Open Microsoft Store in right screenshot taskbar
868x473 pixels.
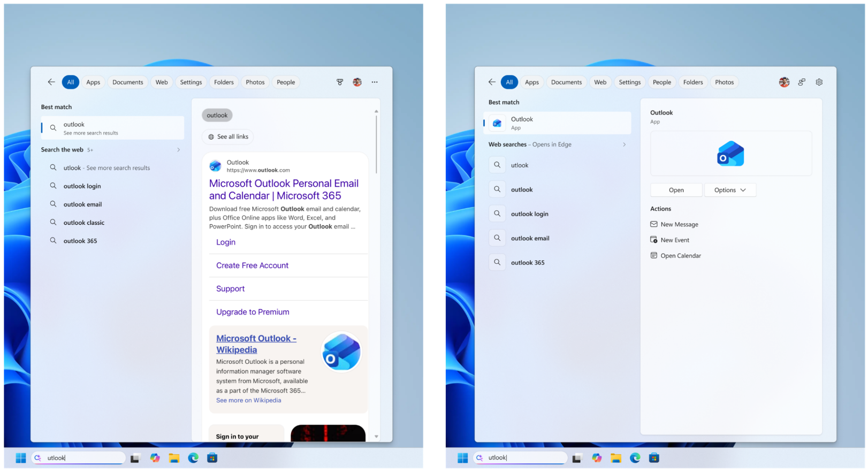pos(654,458)
